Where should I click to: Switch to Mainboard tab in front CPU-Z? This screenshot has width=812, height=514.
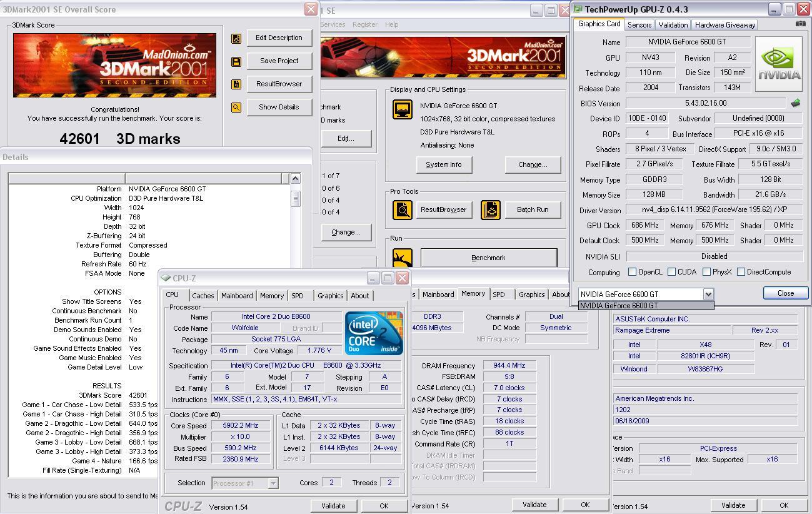[237, 296]
